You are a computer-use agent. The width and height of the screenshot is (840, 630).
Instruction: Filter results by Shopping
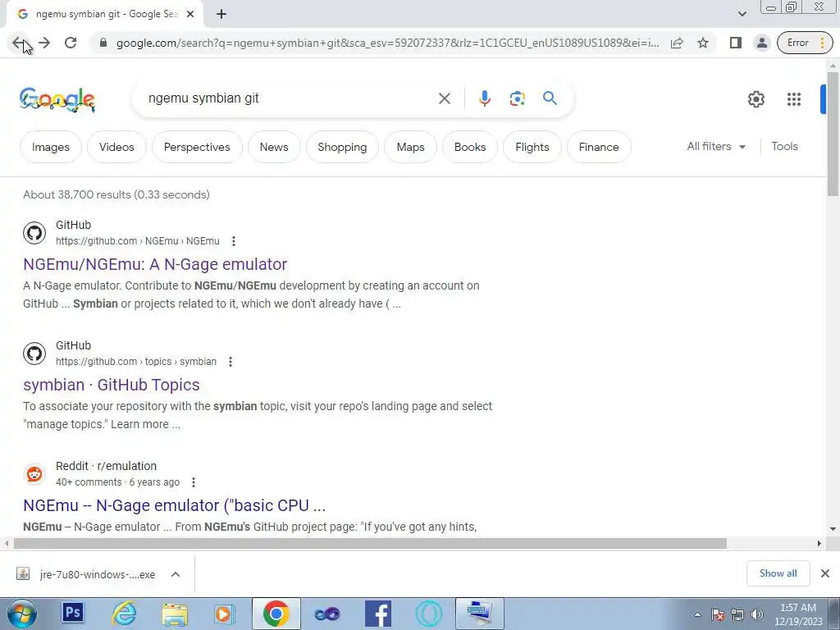click(342, 147)
